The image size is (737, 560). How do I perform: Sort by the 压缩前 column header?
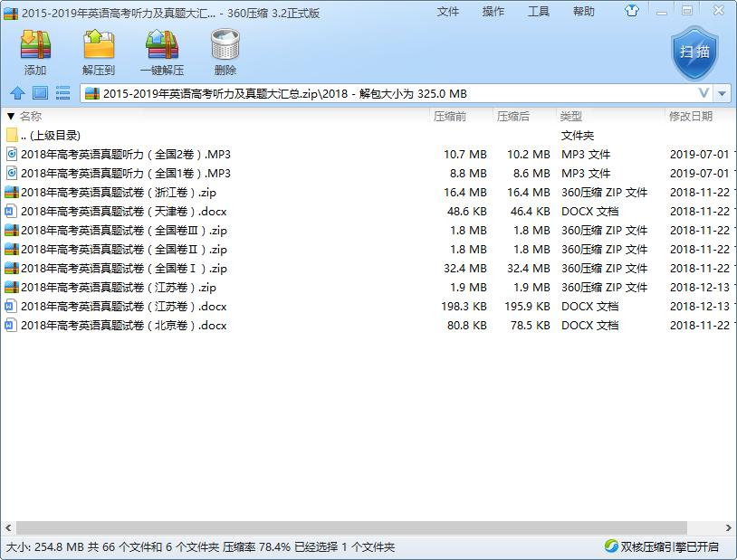tap(450, 116)
